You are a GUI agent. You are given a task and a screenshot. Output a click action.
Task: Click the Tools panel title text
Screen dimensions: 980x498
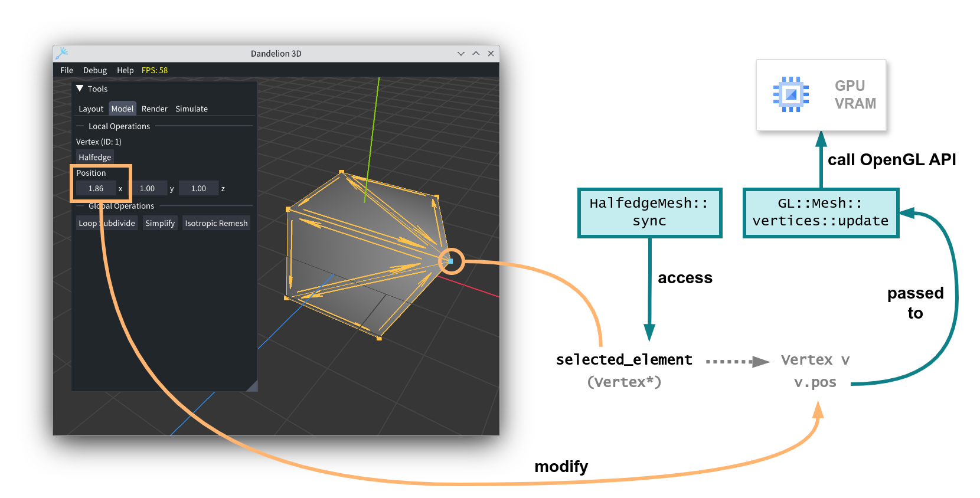(x=97, y=89)
